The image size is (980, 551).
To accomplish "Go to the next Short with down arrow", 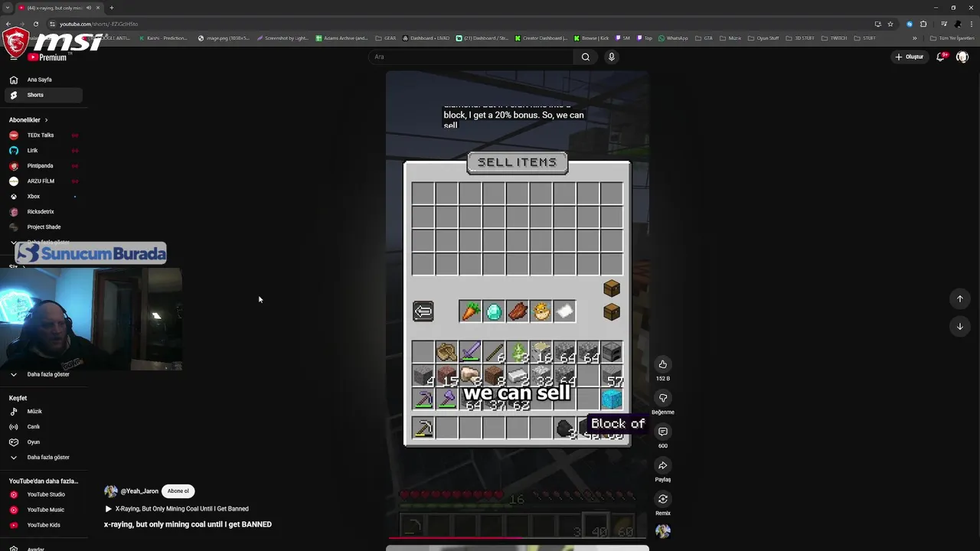I will (959, 327).
